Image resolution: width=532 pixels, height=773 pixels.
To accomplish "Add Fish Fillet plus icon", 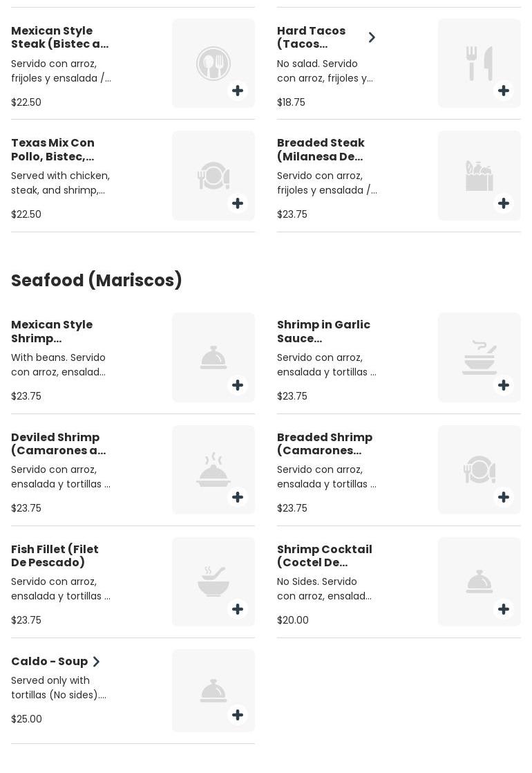I will [238, 609].
